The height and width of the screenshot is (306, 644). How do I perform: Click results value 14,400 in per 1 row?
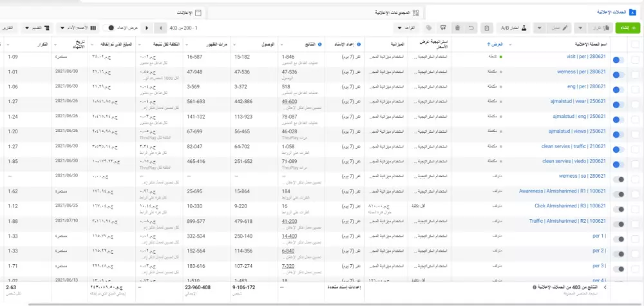(x=290, y=236)
